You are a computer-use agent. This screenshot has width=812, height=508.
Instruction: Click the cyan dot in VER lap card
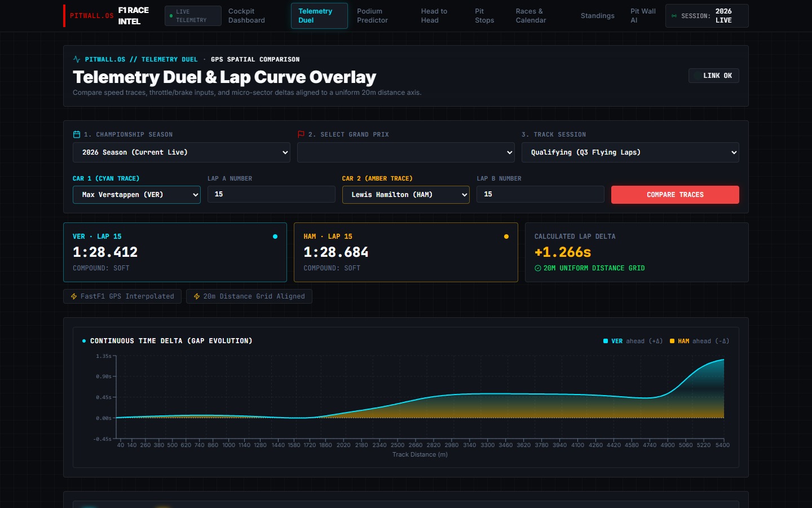[275, 237]
